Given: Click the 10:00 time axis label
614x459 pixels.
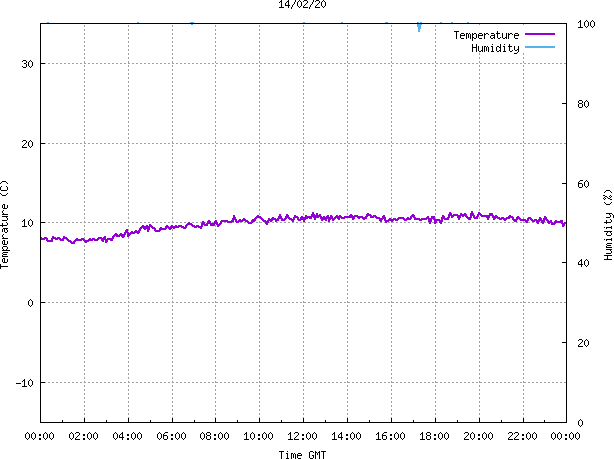Looking at the screenshot, I should [258, 436].
